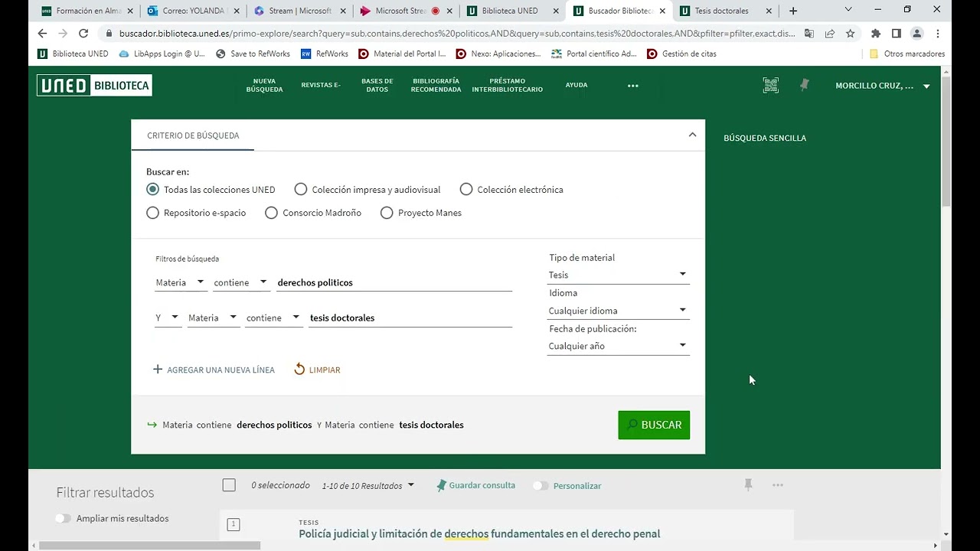Open the Y boolean operator dropdown

(167, 318)
